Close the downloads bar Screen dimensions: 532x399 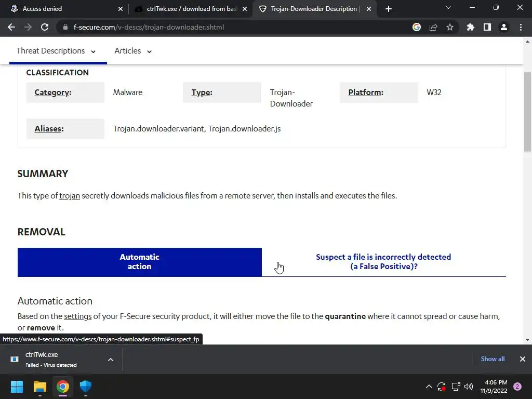[523, 359]
